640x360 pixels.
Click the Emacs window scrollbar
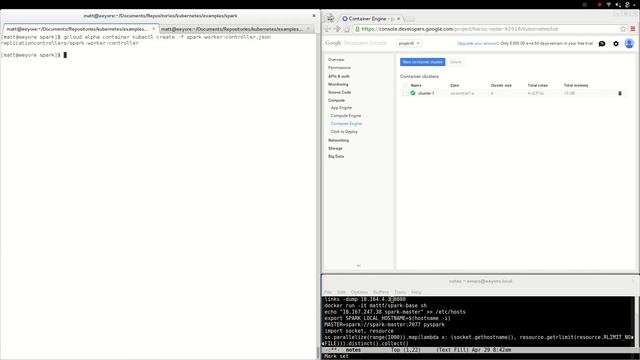[637, 321]
